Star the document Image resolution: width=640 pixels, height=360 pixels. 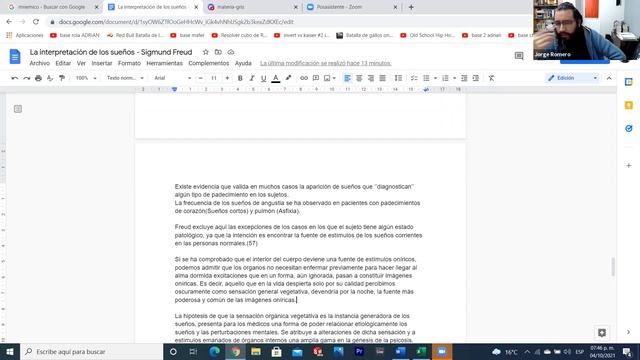tap(206, 52)
